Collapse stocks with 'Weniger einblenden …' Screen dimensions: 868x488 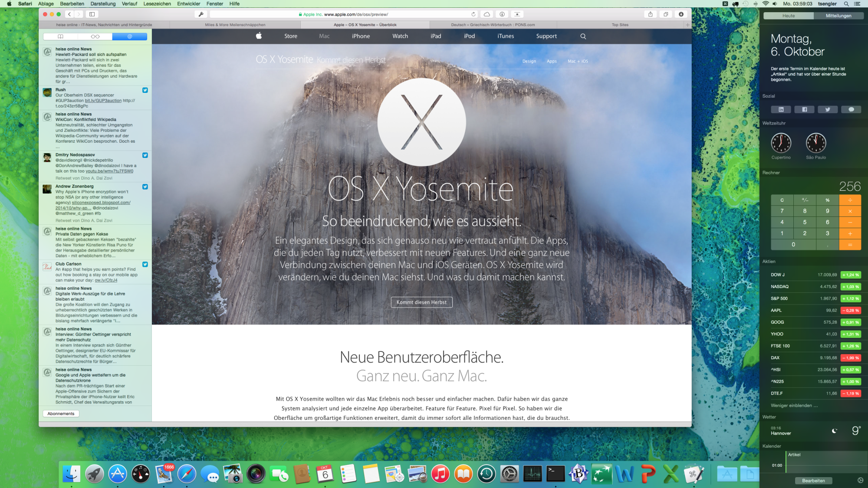[794, 406]
